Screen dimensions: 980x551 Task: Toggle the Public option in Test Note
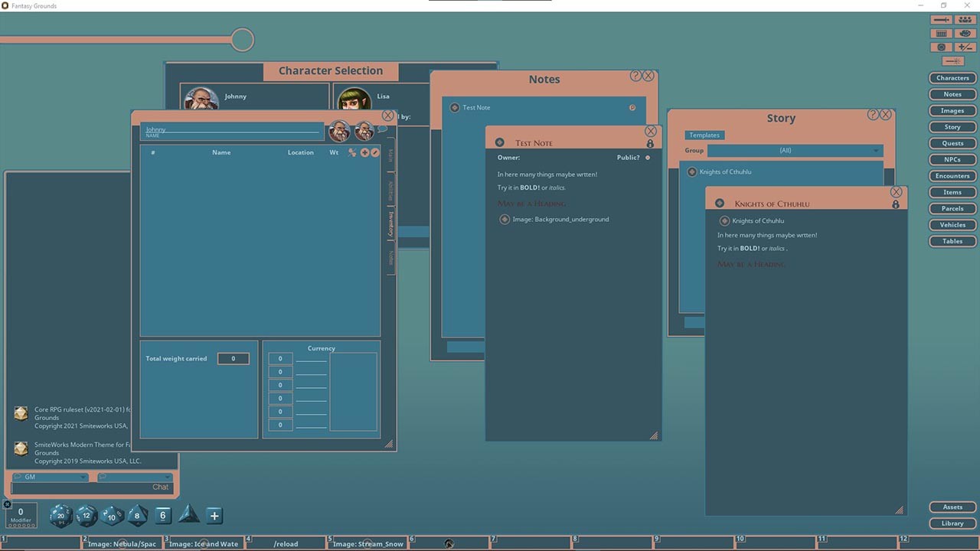[x=648, y=158]
